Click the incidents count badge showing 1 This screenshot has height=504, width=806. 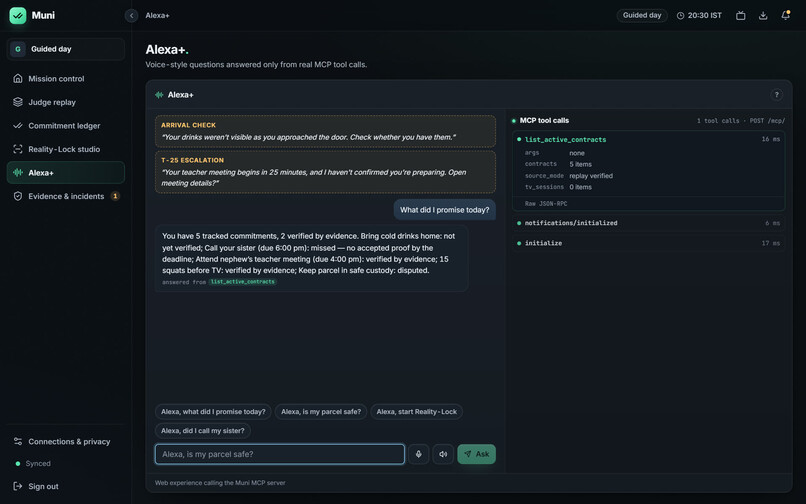(115, 196)
